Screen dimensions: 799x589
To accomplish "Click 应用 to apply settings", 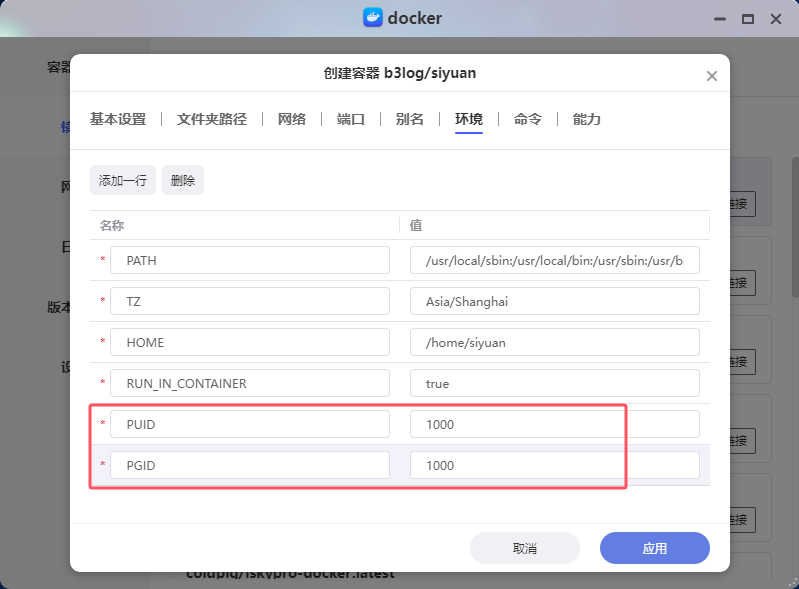I will coord(654,548).
